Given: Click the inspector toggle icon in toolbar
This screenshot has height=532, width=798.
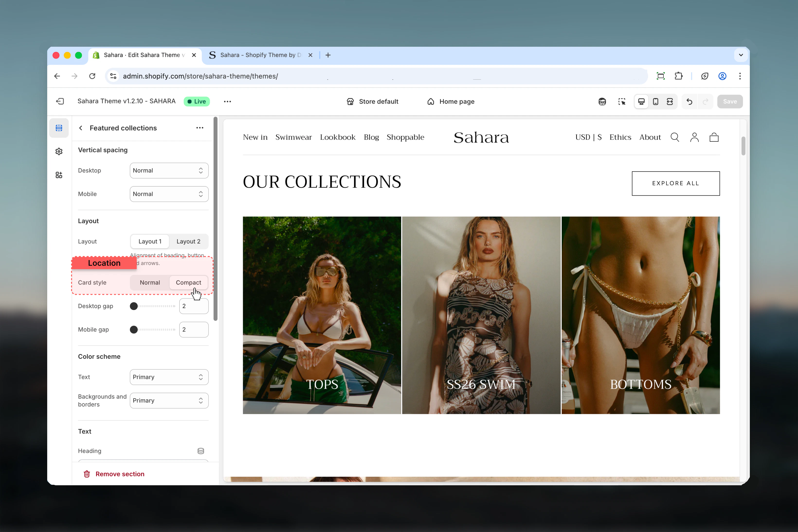Looking at the screenshot, I should (x=622, y=101).
